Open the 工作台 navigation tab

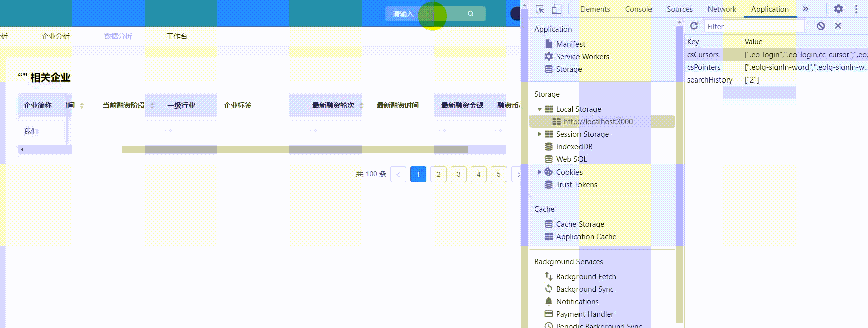pyautogui.click(x=177, y=36)
